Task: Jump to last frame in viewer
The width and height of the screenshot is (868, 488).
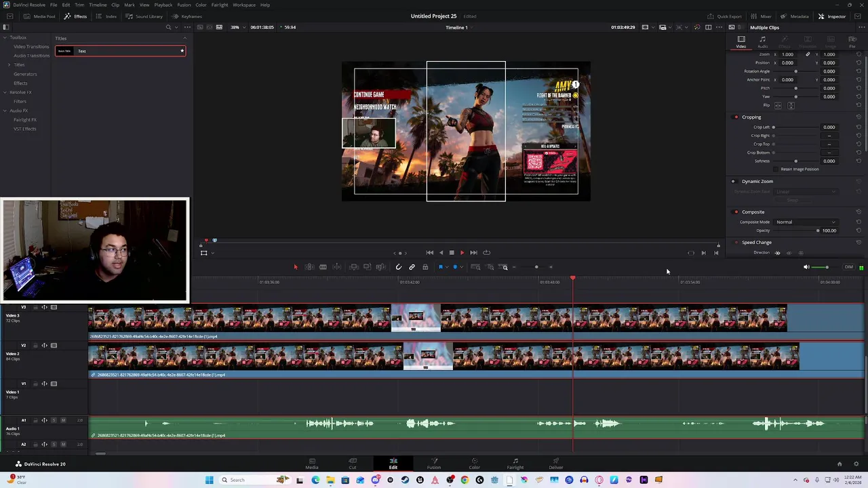Action: [473, 253]
